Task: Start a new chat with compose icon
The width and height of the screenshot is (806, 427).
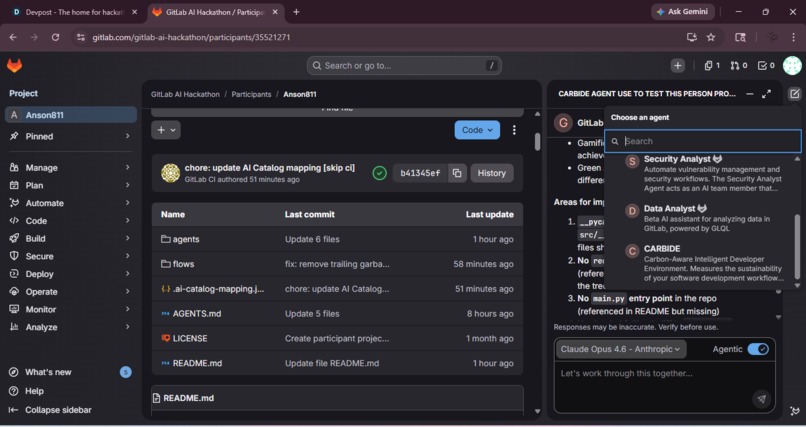Action: tap(795, 94)
